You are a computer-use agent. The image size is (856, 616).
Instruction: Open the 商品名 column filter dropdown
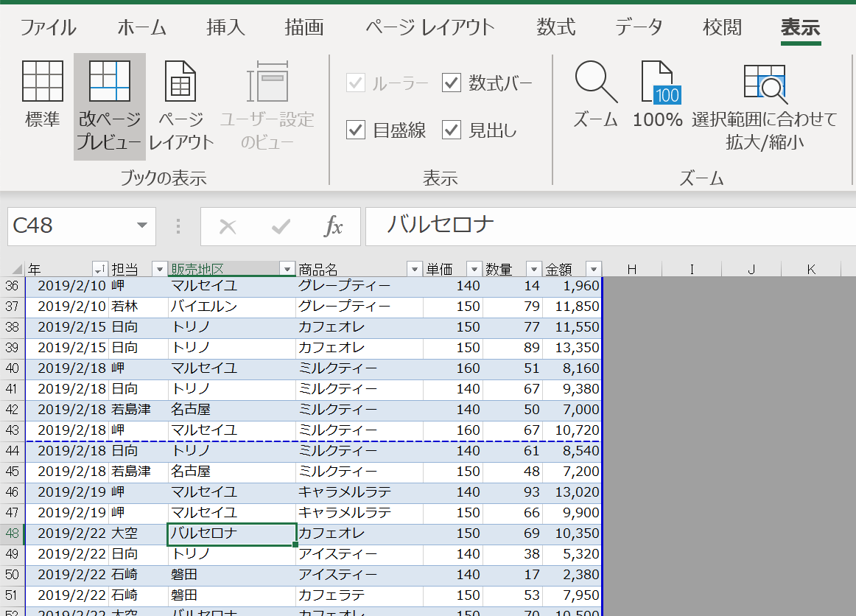click(x=414, y=269)
